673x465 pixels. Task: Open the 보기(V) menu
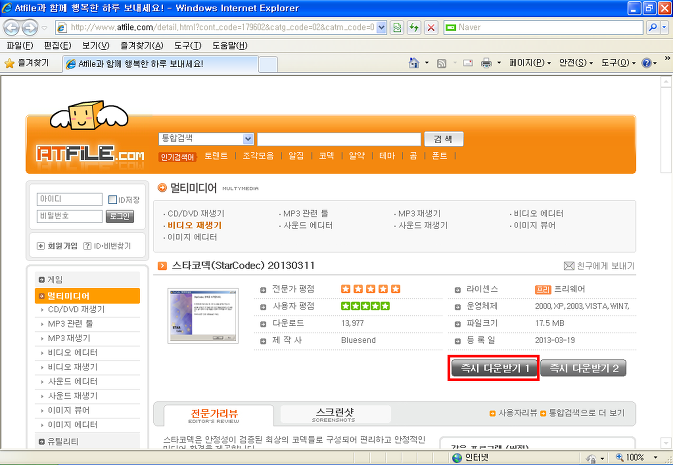(95, 46)
